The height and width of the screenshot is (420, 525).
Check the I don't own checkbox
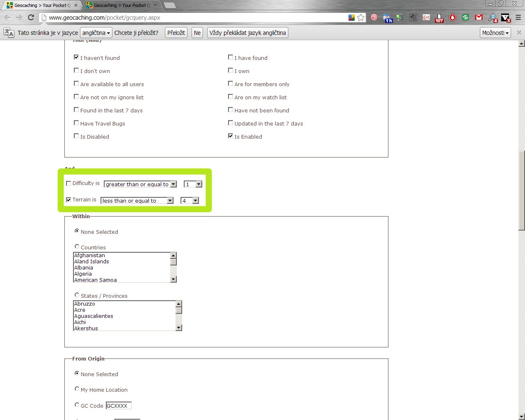76,71
